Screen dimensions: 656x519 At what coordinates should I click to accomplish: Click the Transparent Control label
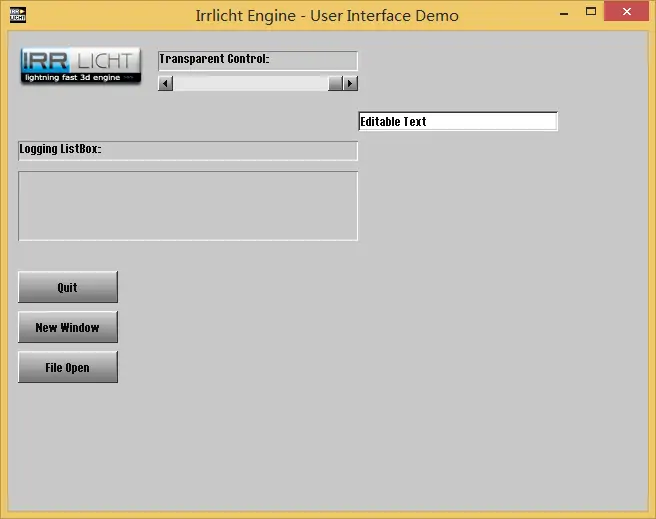[214, 59]
